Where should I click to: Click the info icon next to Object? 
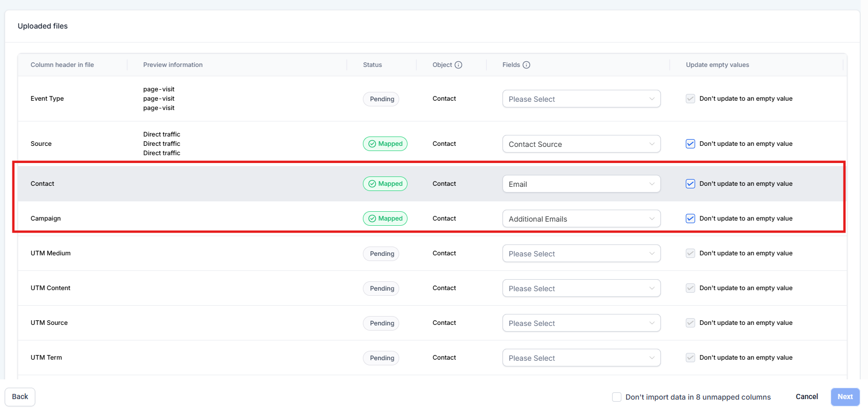tap(458, 65)
